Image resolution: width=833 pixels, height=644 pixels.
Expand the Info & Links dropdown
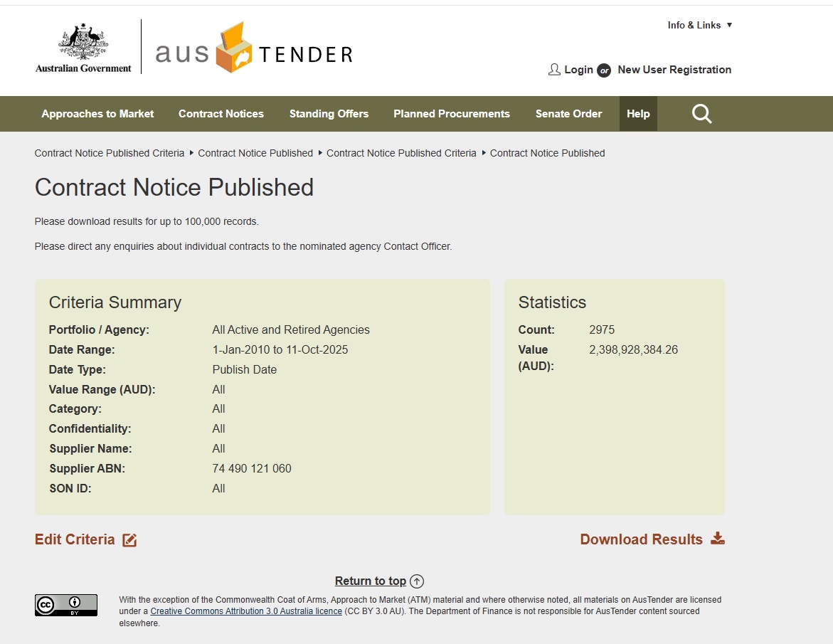click(699, 25)
